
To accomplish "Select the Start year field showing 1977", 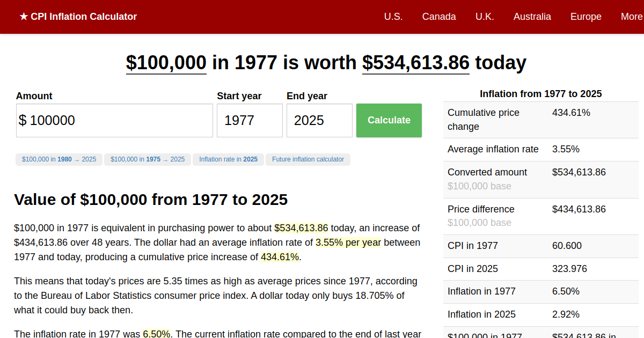I will 250,120.
